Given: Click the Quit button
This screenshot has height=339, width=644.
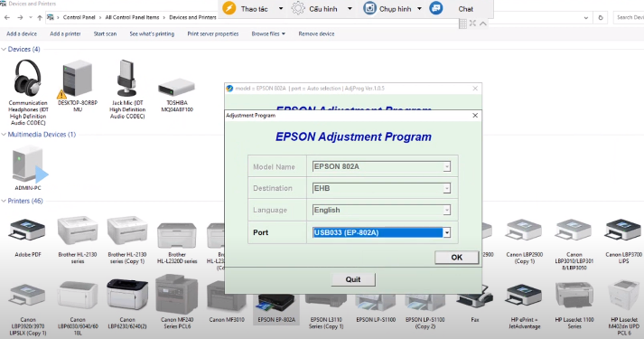Looking at the screenshot, I should (x=353, y=279).
